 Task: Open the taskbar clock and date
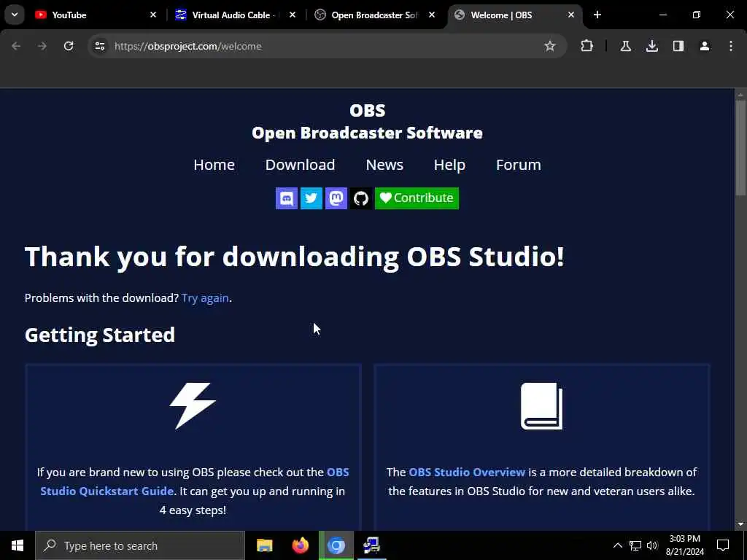tap(684, 545)
